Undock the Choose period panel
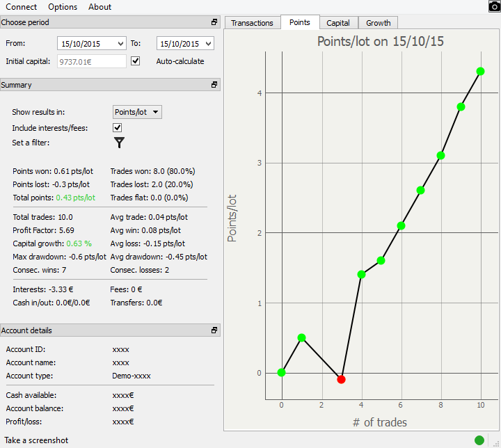The height and width of the screenshot is (448, 501). coord(214,22)
